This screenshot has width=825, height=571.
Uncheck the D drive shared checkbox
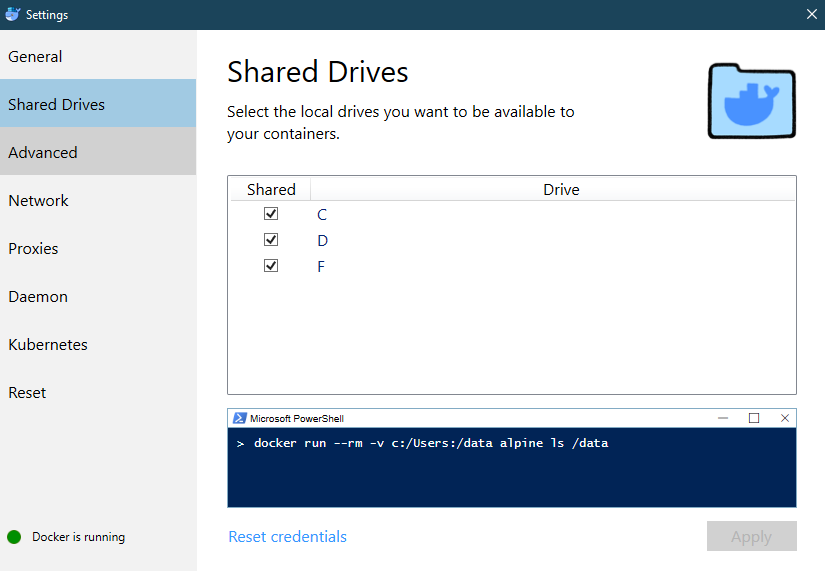click(x=271, y=240)
